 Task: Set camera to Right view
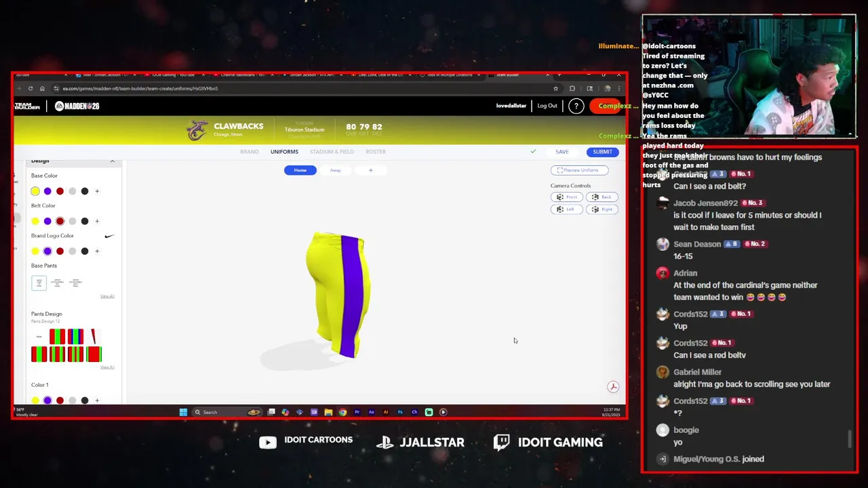(601, 209)
